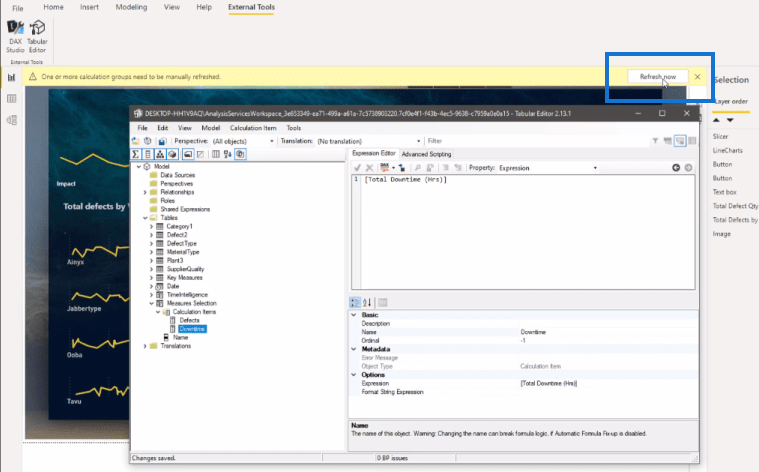759x472 pixels.
Task: Select Layer order tab in Selection pane
Action: coord(731,101)
